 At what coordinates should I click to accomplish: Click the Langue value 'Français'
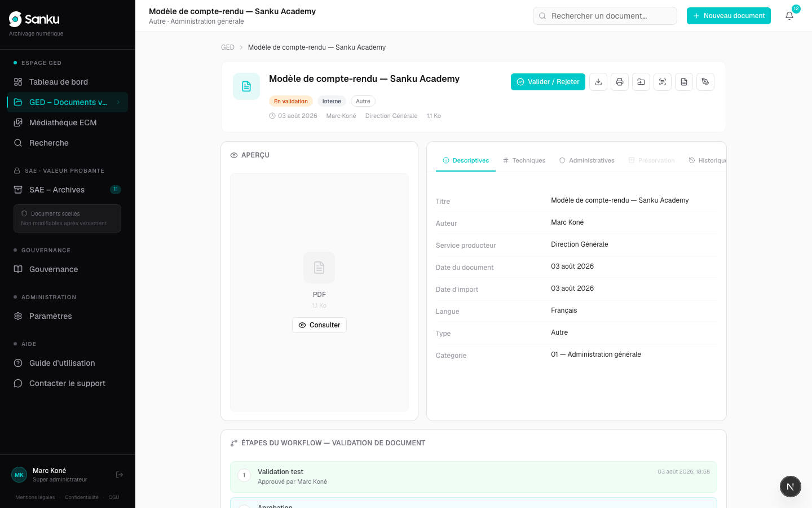tap(564, 310)
